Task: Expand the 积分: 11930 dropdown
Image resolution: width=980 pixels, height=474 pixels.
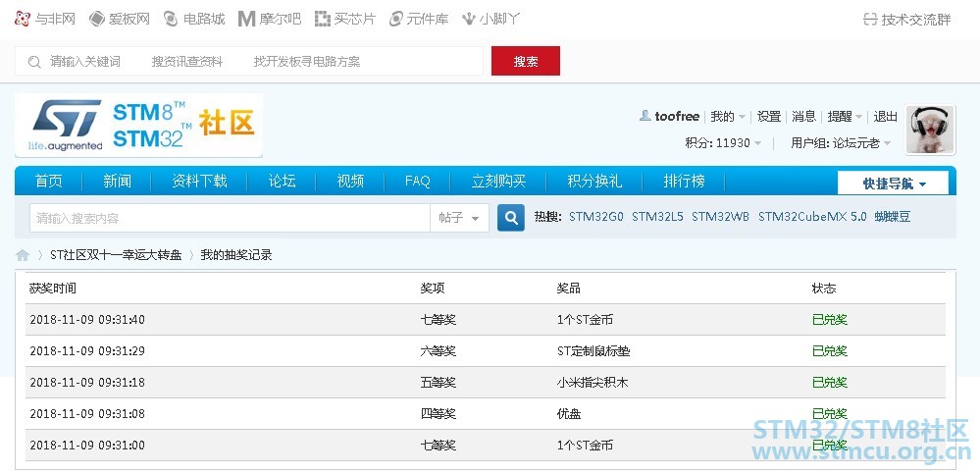Action: (723, 143)
